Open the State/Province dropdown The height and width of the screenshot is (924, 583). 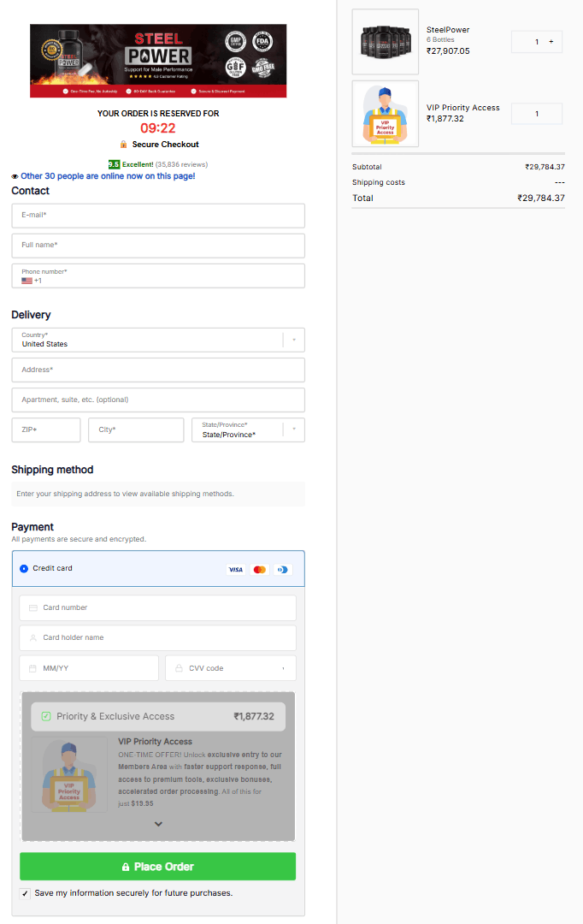pos(249,430)
